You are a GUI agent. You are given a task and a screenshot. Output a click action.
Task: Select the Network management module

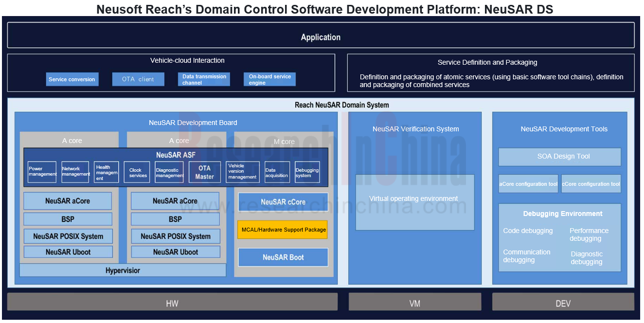(x=75, y=172)
